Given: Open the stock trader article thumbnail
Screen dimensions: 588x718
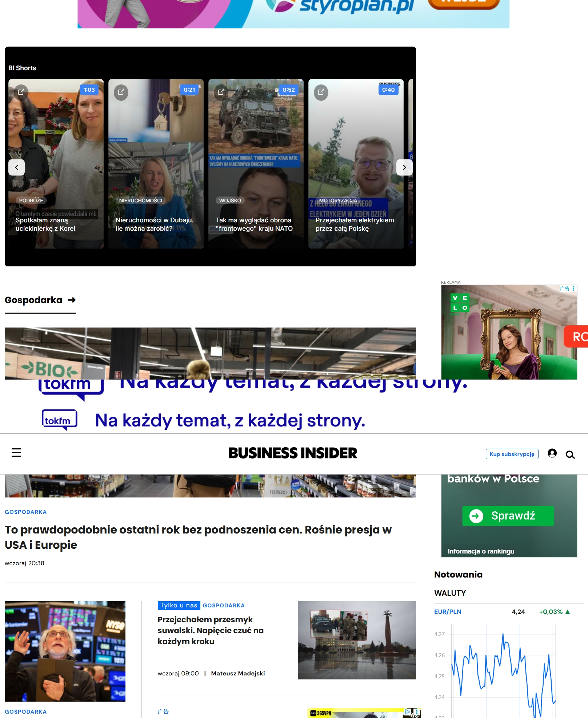Looking at the screenshot, I should coord(65,651).
